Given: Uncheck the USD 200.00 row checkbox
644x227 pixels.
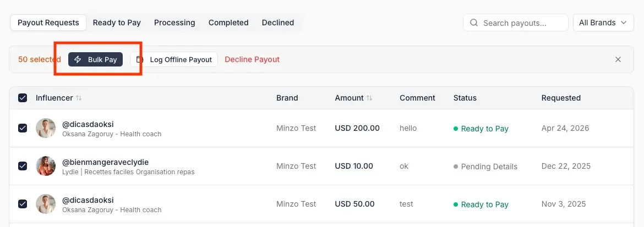Looking at the screenshot, I should pyautogui.click(x=23, y=128).
